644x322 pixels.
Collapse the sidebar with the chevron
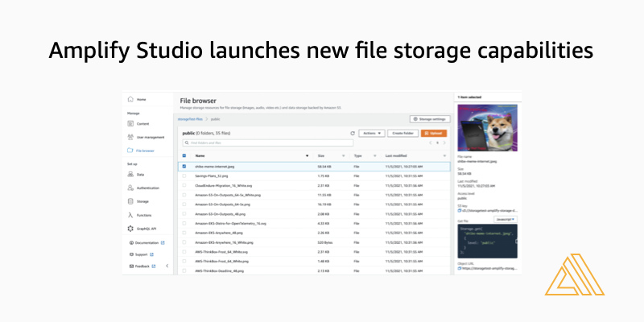pos(167,266)
